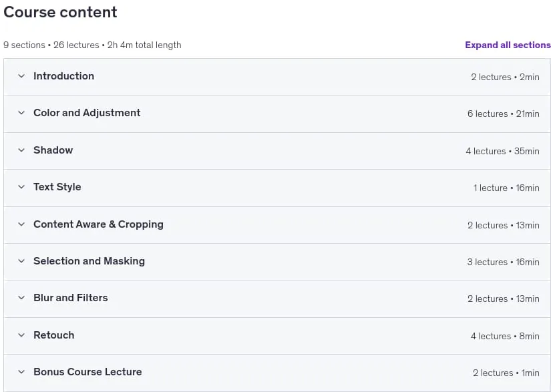Screen dimensions: 551x392
Task: Click the Shadow 4 lectures 35min summary
Action: point(502,151)
